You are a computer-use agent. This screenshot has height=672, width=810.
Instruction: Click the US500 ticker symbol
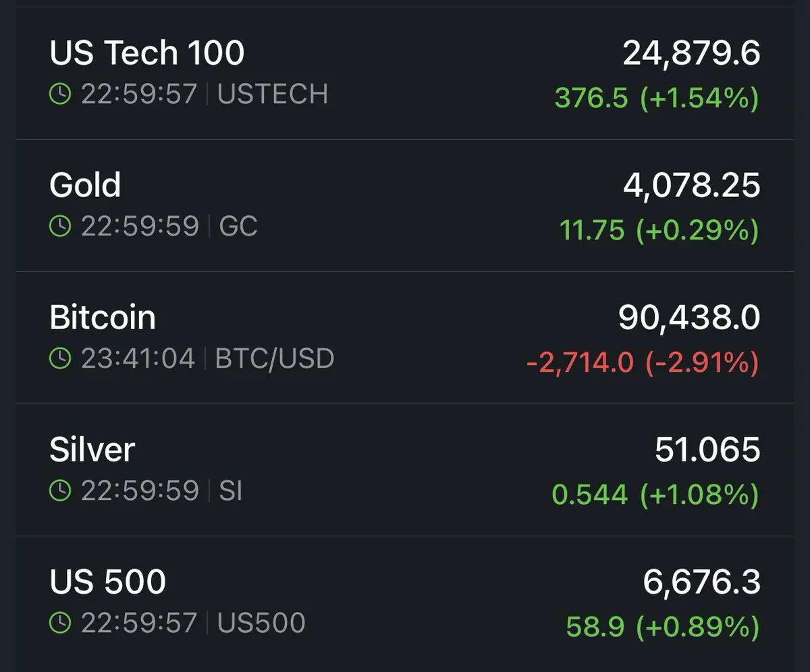[261, 623]
